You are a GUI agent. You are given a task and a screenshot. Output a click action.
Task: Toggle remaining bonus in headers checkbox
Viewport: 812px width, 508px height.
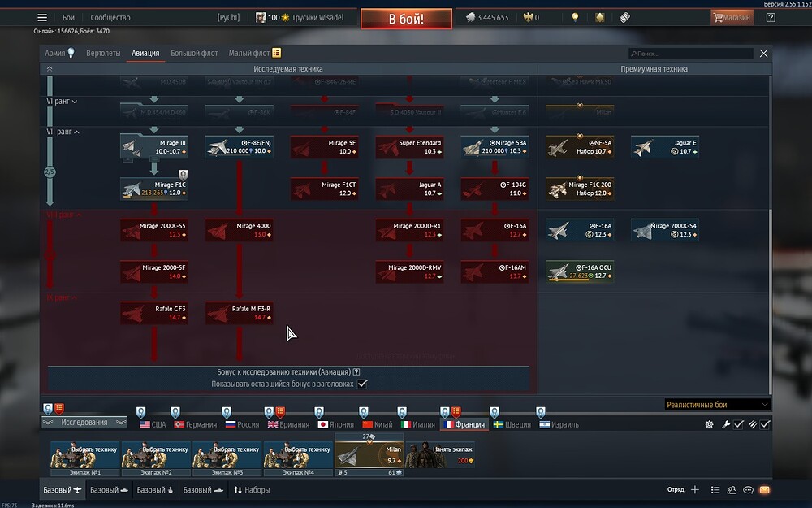click(362, 384)
